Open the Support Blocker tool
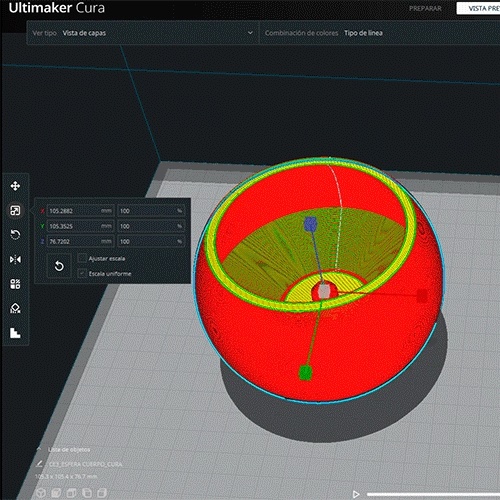The image size is (500, 500). click(x=15, y=308)
